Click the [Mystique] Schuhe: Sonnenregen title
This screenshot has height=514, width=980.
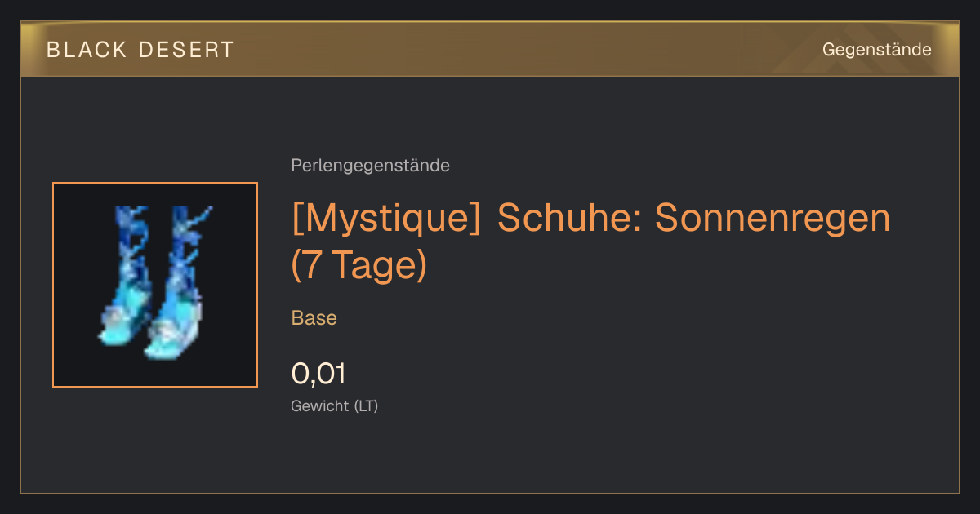(590, 241)
